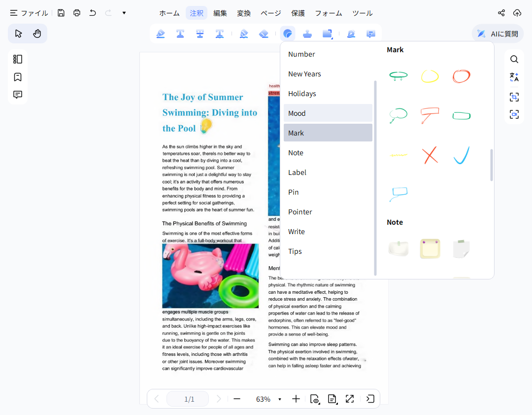Screen dimensions: 532x415
Task: Click the comment note tool
Action: (x=371, y=34)
